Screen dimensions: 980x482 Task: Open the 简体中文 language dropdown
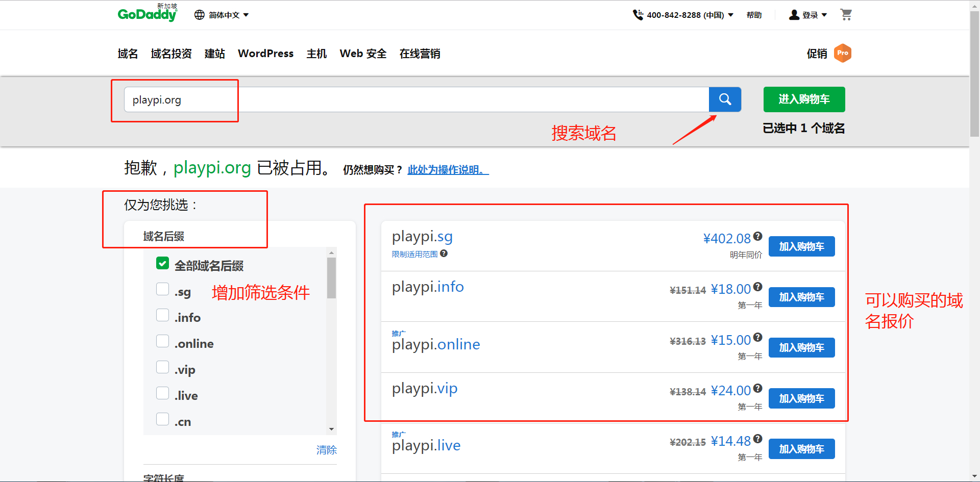click(229, 15)
